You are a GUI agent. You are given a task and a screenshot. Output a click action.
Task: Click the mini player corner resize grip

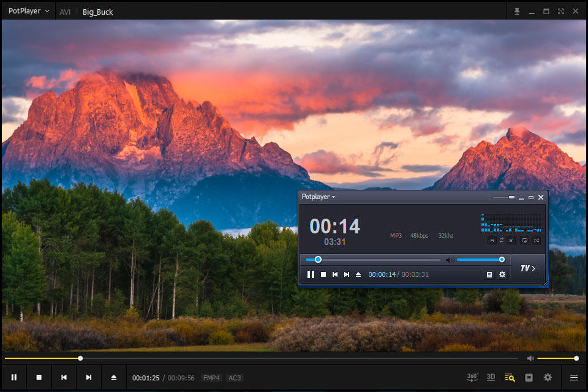(546, 284)
